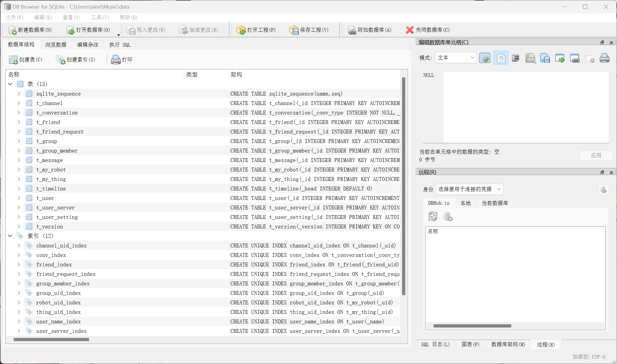This screenshot has width=617, height=364.
Task: Expand the t_channel table node
Action: tap(19, 103)
